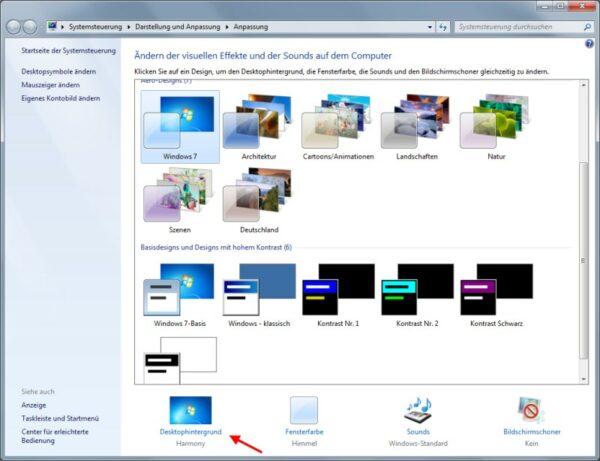Screen dimensions: 600x461
Task: Expand arrow after Darstellung und Anpassung
Action: (x=227, y=27)
